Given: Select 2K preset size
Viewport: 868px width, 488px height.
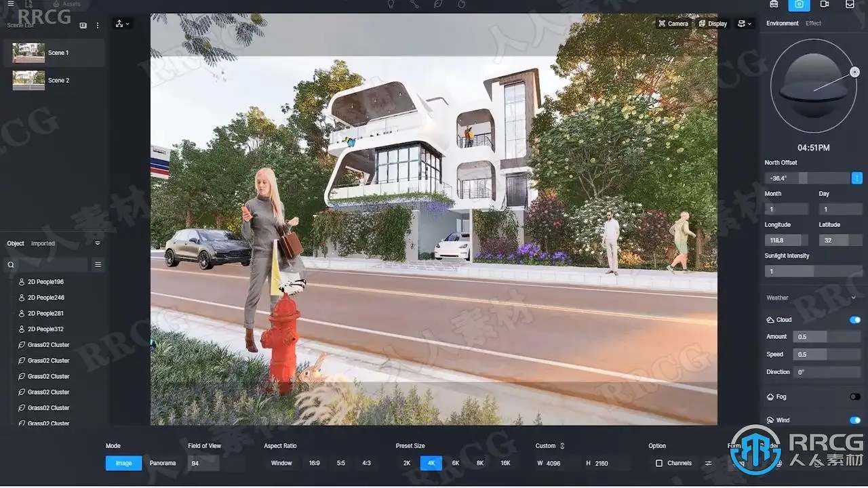Looking at the screenshot, I should tap(407, 464).
